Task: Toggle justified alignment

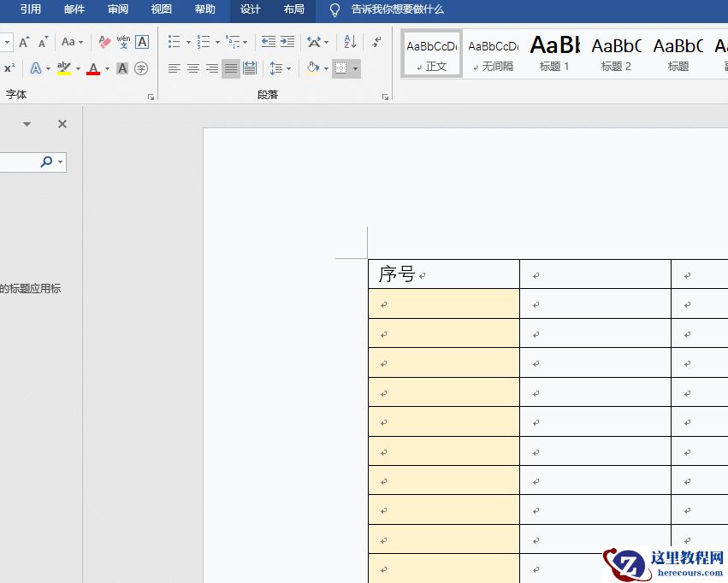Action: [x=231, y=68]
